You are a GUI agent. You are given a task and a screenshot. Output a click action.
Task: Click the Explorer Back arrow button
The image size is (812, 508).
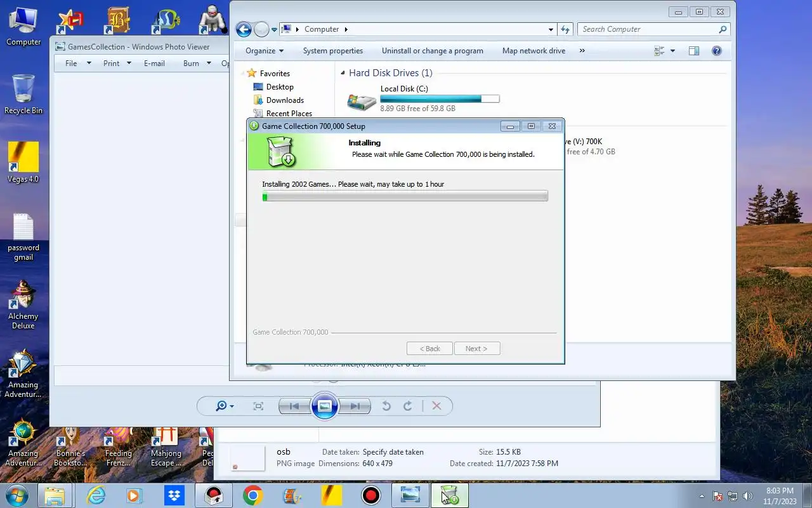point(244,29)
